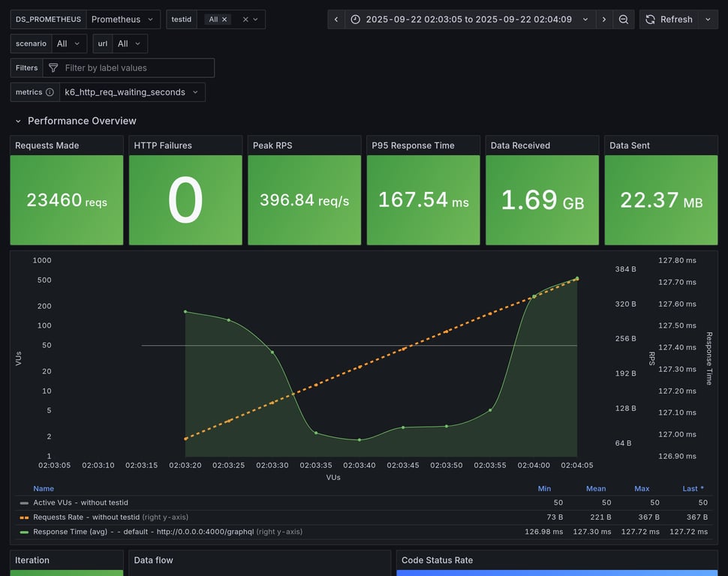The width and height of the screenshot is (728, 576).
Task: Click the metrics info icon
Action: point(50,92)
